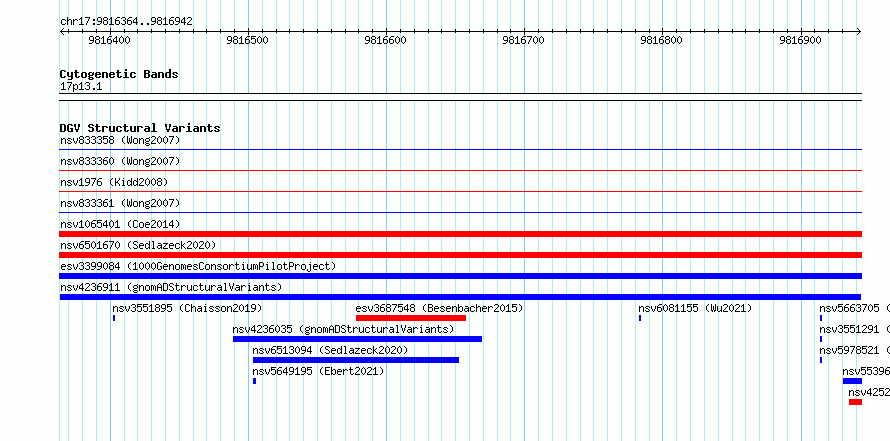This screenshot has width=890, height=441.
Task: Click the 9816800 ruler tick label
Action: 661,40
